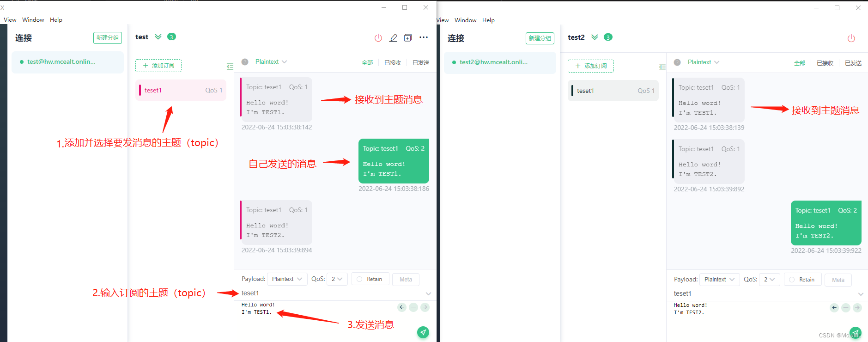Expand the double-chevron next to test connection name
The width and height of the screenshot is (868, 342).
[158, 37]
